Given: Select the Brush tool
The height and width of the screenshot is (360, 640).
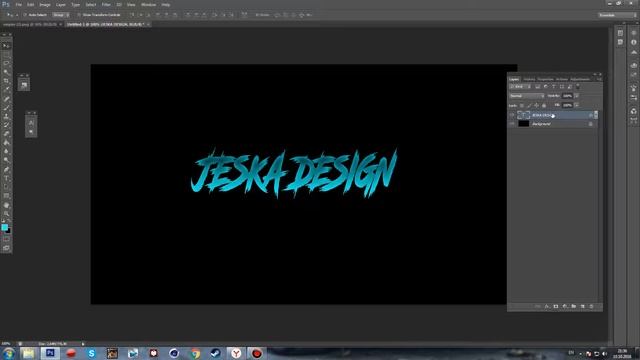Looking at the screenshot, I should [6, 107].
